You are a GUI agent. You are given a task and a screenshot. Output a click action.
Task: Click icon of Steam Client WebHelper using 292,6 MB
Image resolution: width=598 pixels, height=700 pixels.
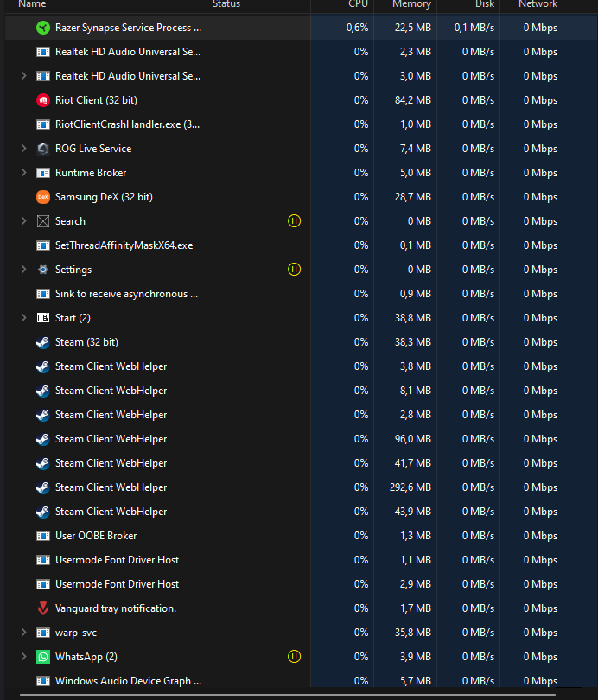point(43,487)
